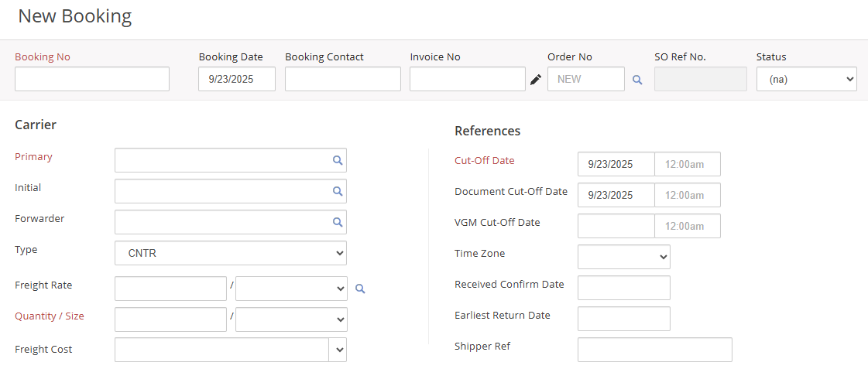Open the Time Zone dropdown
Screen dimensions: 868x369
623,257
